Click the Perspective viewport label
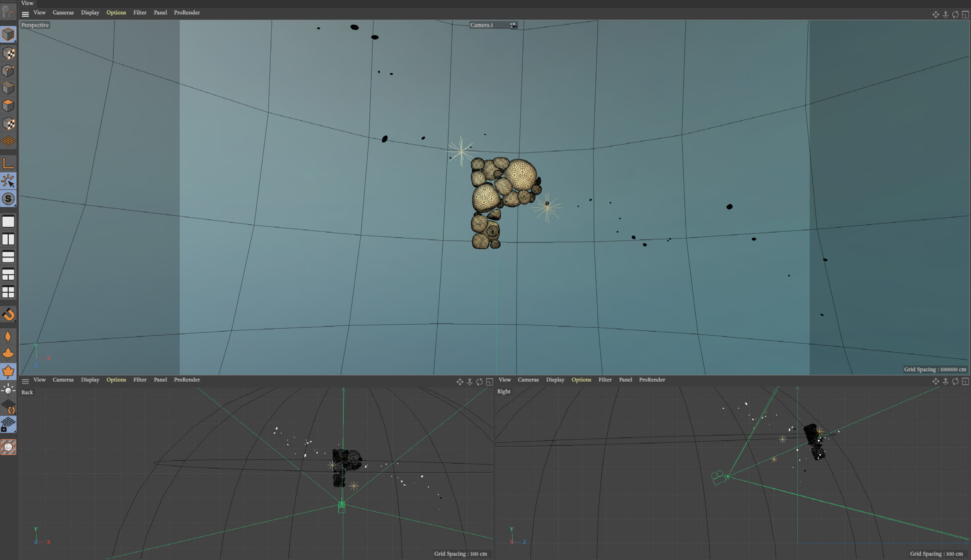This screenshot has height=560, width=971. (35, 25)
